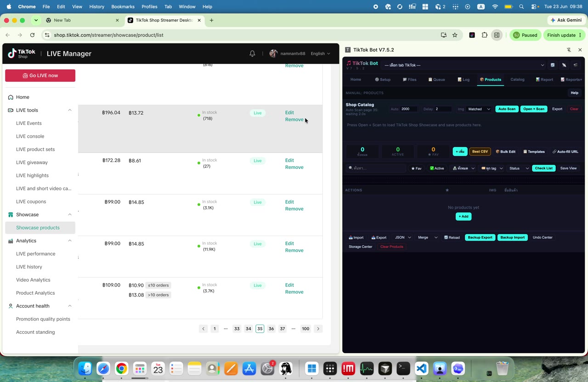
Task: Switch to the Setup tab in TikTok Bot
Action: click(x=383, y=79)
